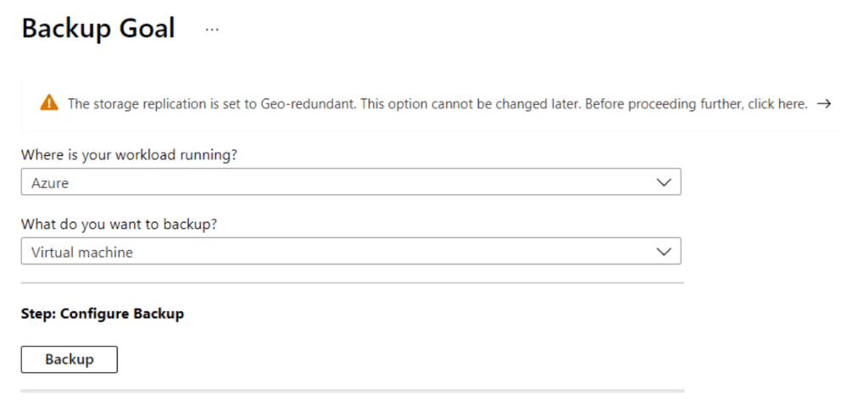The image size is (868, 406).
Task: Click the right arrow in the warning banner
Action: (x=823, y=103)
